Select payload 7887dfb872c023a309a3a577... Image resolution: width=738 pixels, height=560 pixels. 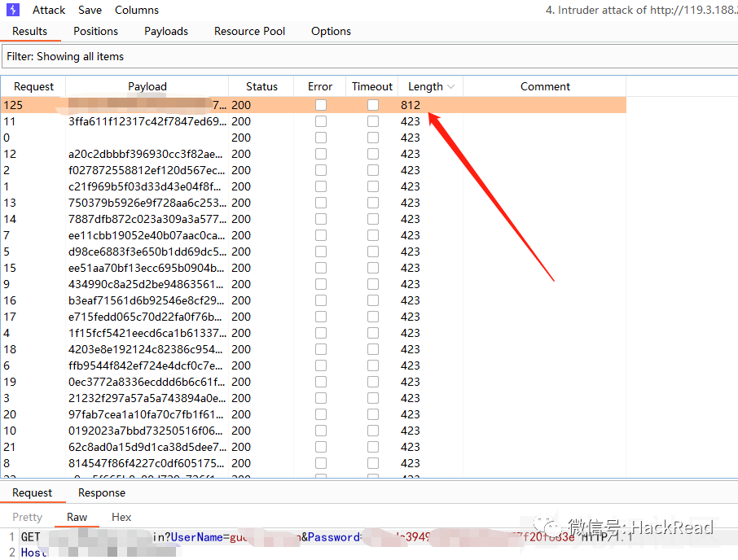point(147,219)
